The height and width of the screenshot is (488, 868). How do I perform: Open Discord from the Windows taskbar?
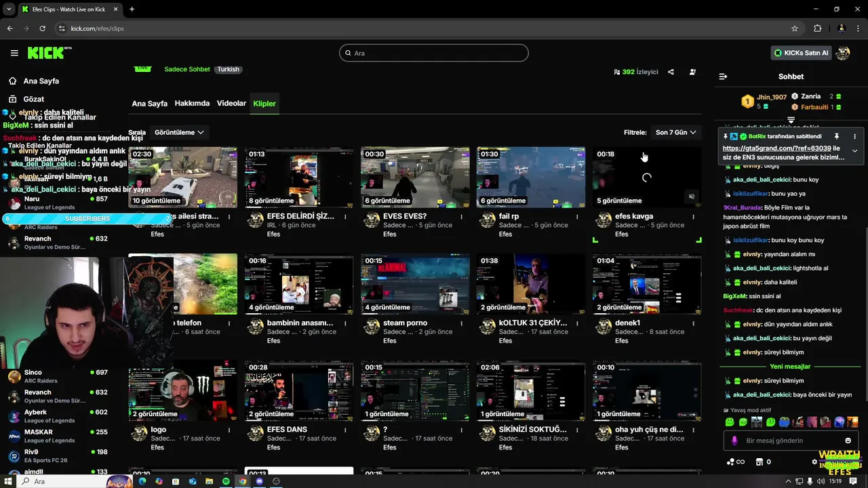pos(259,481)
